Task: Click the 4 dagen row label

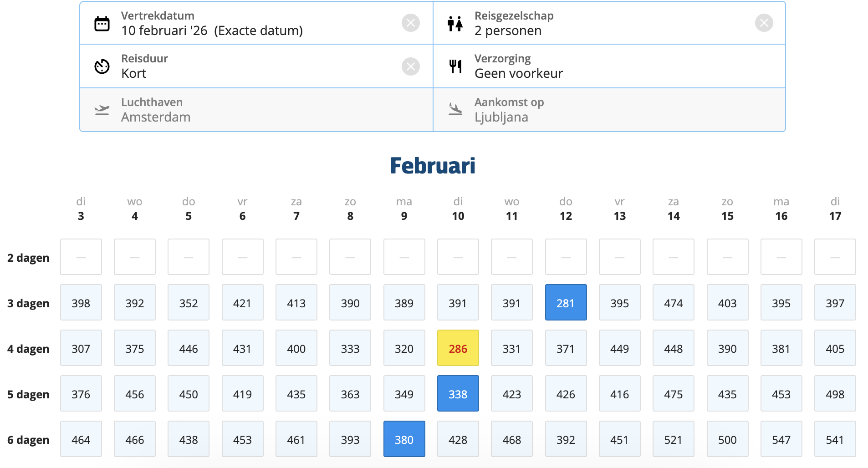Action: pos(28,349)
